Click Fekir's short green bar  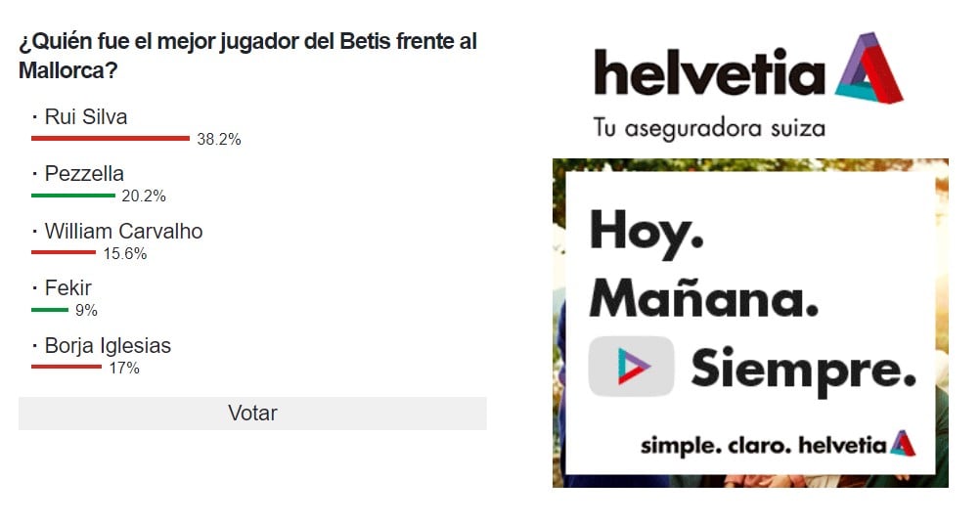50,310
